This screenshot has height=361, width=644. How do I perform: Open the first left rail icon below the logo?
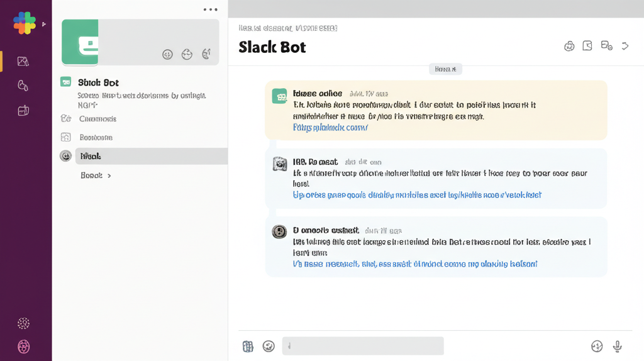tap(23, 61)
